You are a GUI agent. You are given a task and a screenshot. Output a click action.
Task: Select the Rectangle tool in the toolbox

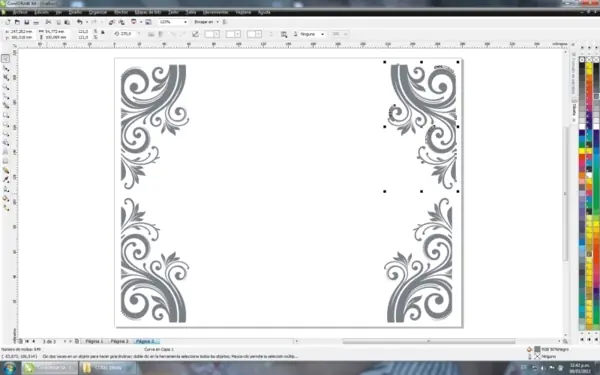(x=5, y=115)
